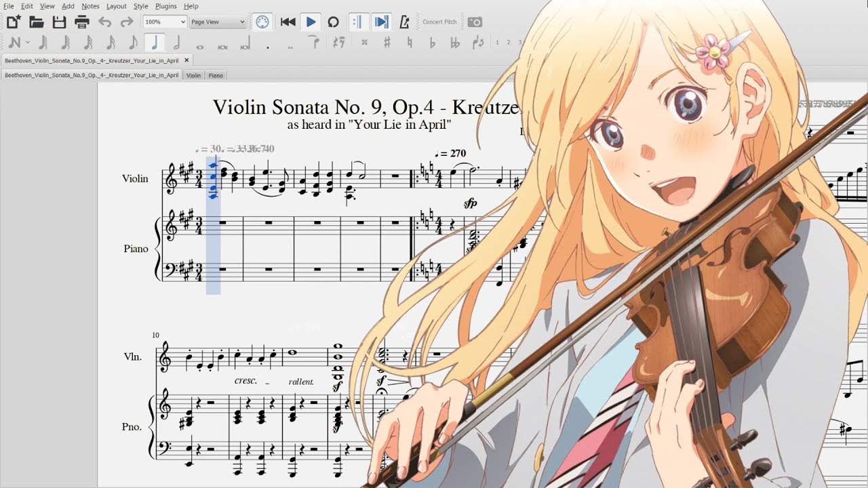Click the tempo marking '= 270'
Image resolution: width=868 pixels, height=488 pixels.
pos(450,153)
